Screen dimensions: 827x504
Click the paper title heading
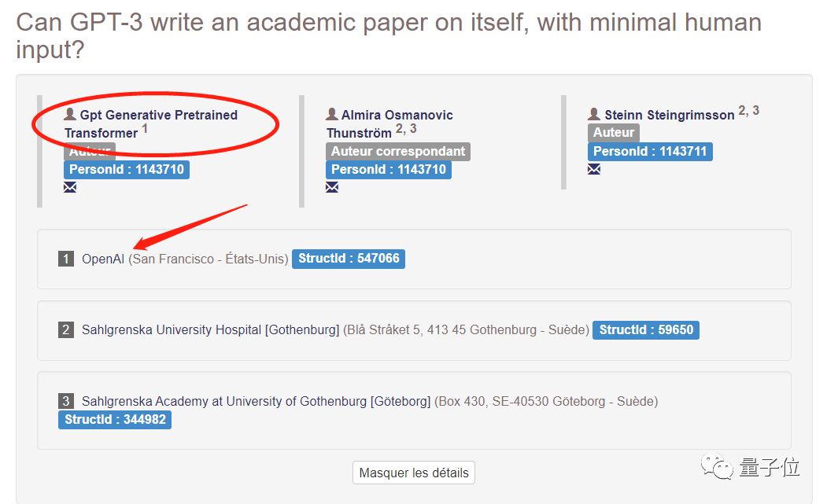coord(389,36)
